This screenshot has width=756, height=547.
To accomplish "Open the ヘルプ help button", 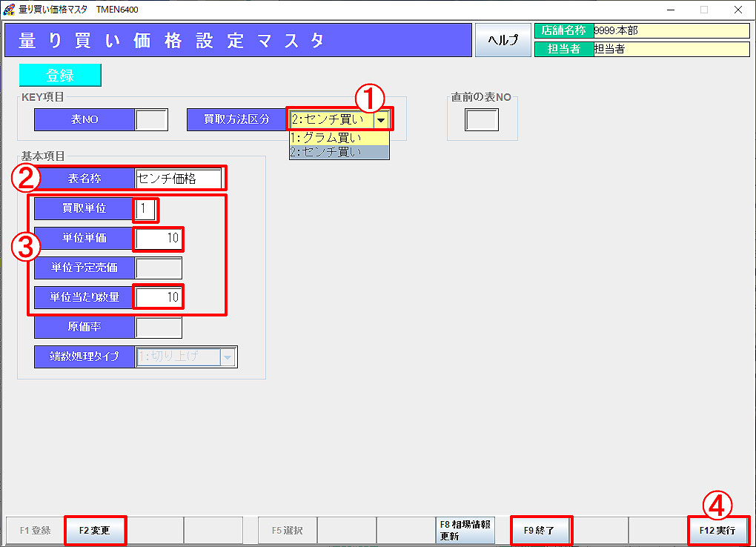I will coord(503,40).
